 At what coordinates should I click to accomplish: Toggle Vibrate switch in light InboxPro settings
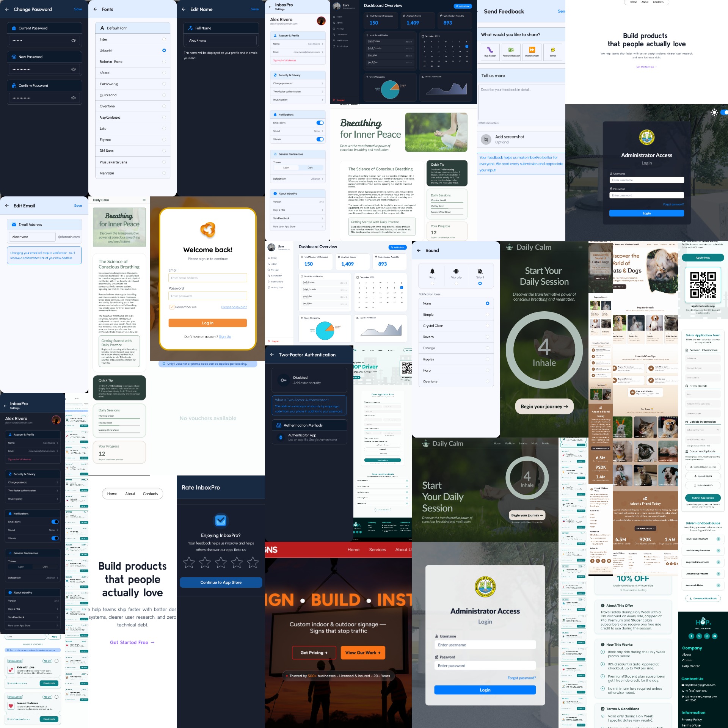(x=320, y=139)
